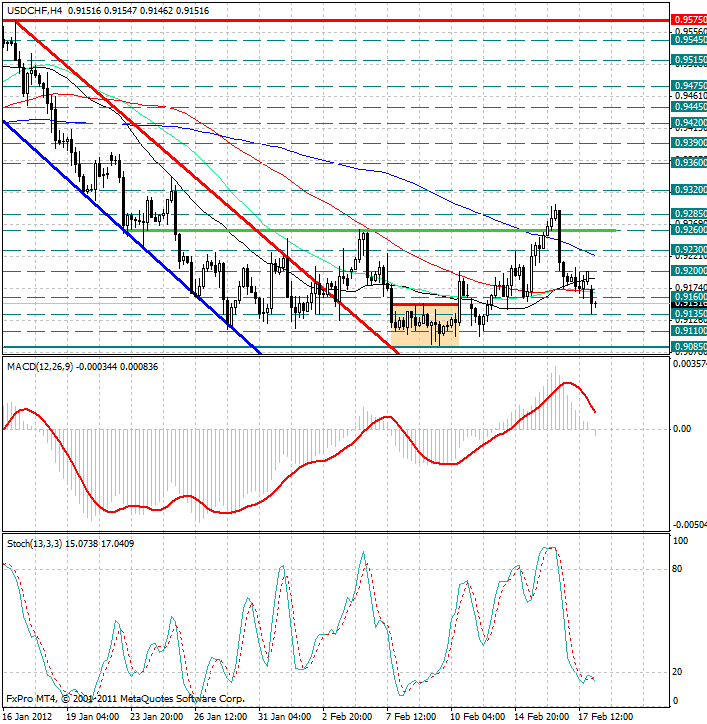Select the Stochastic 80 level label
This screenshot has height=724, width=707.
click(677, 569)
